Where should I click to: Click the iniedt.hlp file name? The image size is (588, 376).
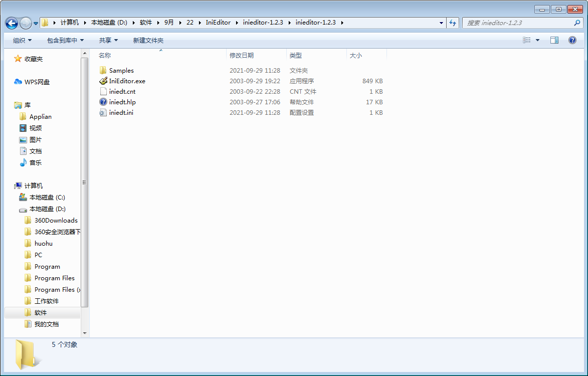coord(122,102)
